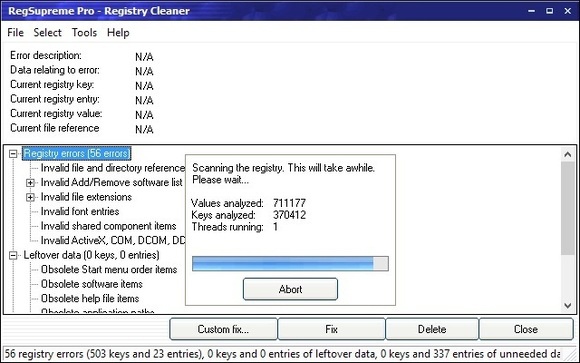The height and width of the screenshot is (363, 580).
Task: Open the Tools menu
Action: point(84,33)
